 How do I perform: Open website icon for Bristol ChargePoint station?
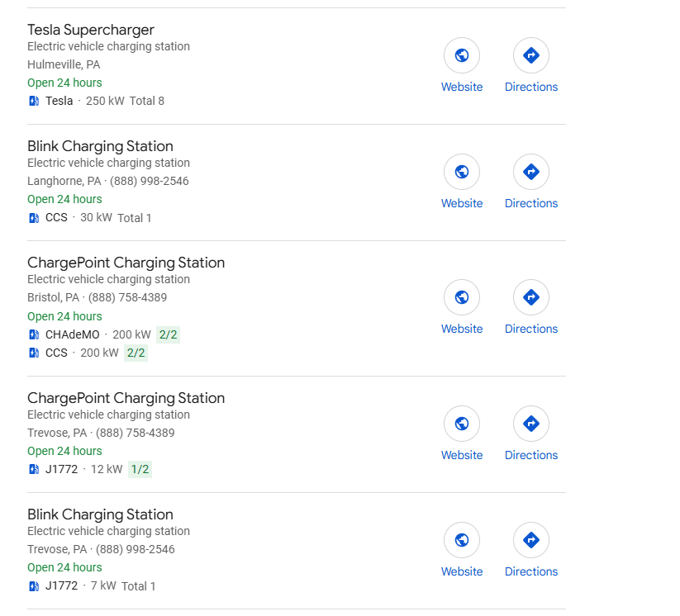click(461, 297)
